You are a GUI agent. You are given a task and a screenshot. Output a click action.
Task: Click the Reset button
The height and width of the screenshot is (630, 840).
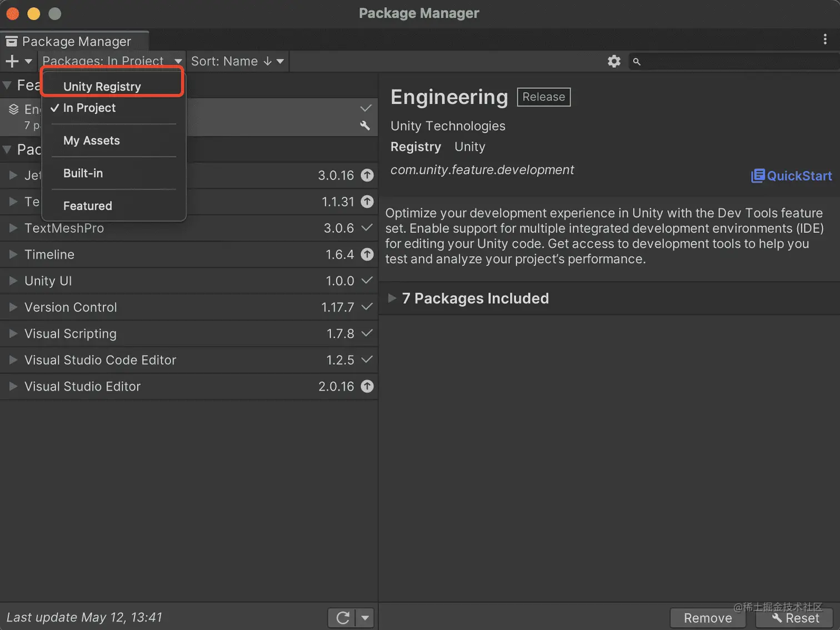795,618
